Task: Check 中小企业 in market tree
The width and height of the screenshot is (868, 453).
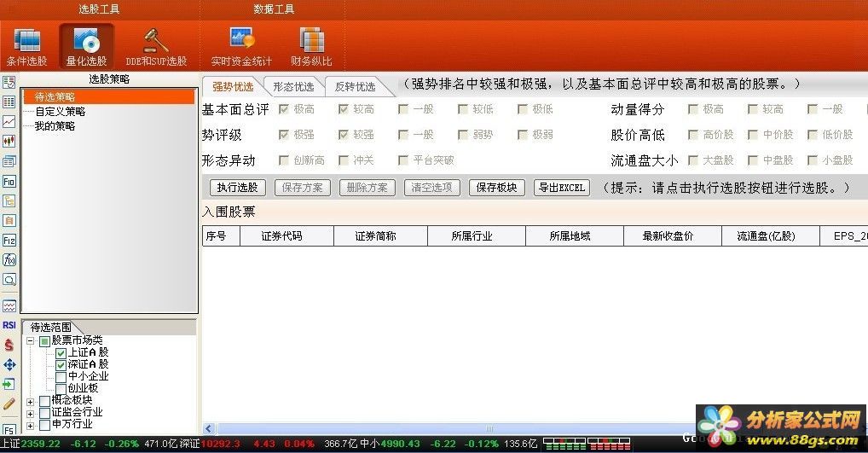Action: pos(61,377)
